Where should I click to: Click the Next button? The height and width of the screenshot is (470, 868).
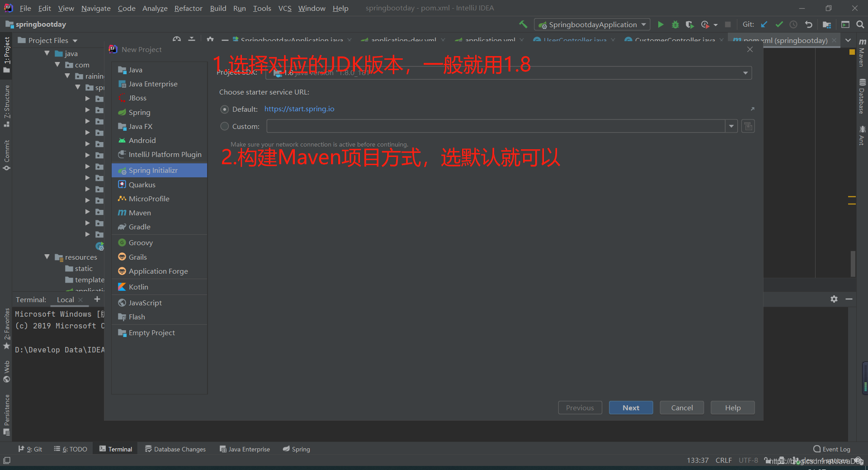[x=631, y=408]
